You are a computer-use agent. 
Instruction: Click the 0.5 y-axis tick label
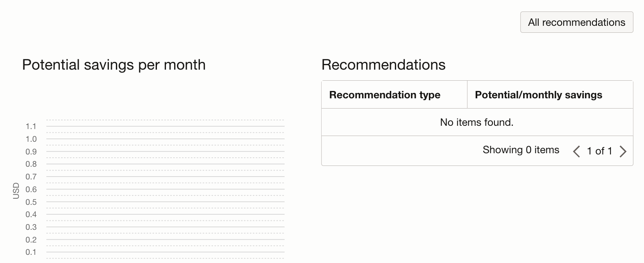[31, 202]
